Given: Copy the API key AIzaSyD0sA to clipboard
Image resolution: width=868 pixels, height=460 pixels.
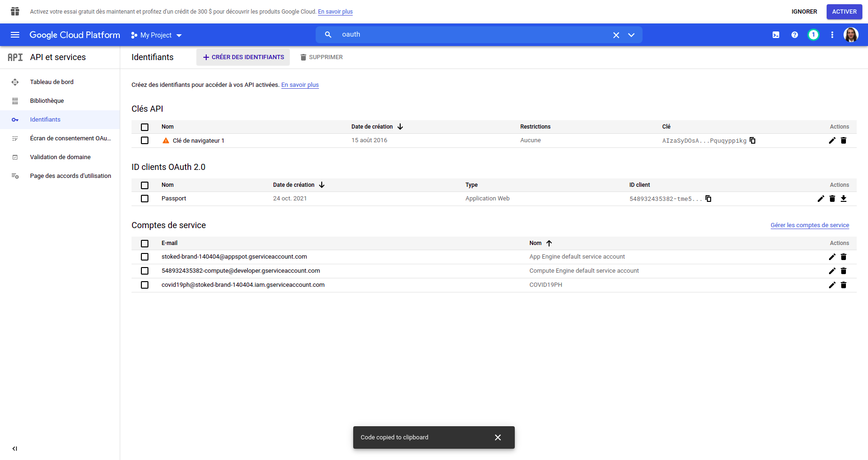Looking at the screenshot, I should [752, 140].
